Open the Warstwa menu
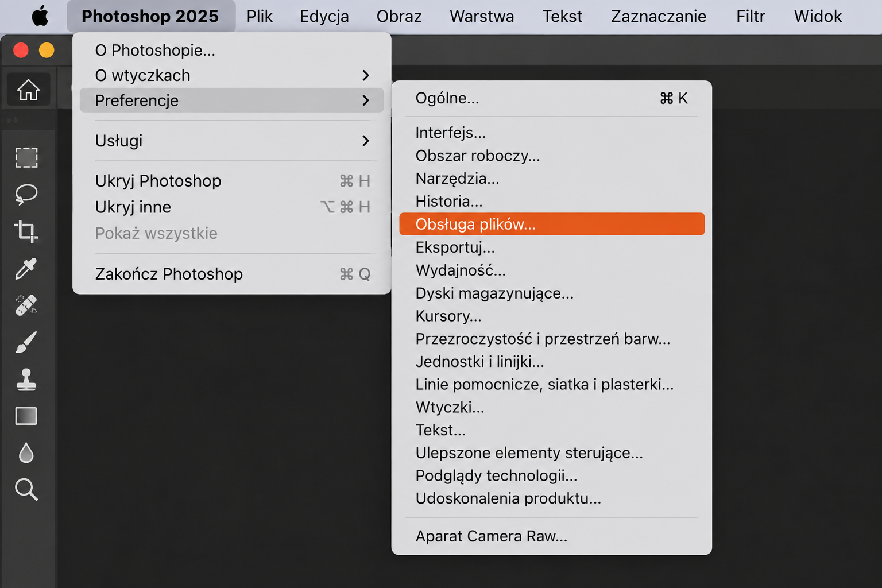 coord(482,16)
